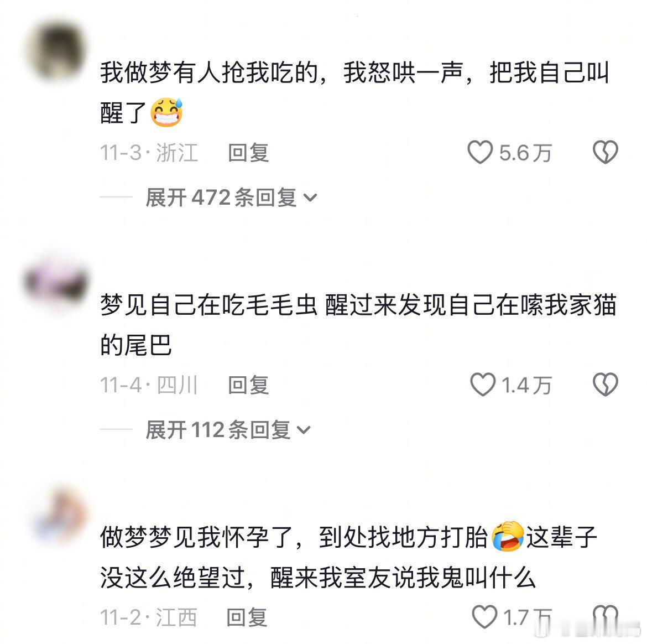This screenshot has width=647, height=644.
Task: Open first commenter's blurred avatar
Action: point(56,51)
